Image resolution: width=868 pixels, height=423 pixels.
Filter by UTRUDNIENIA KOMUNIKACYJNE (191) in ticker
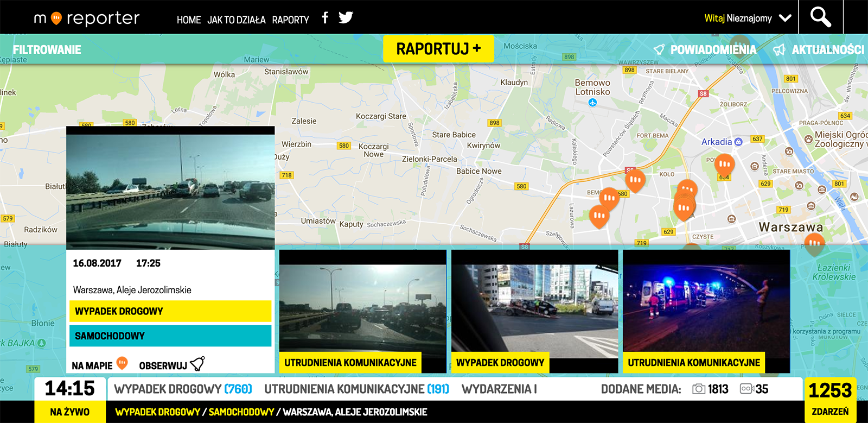click(356, 389)
